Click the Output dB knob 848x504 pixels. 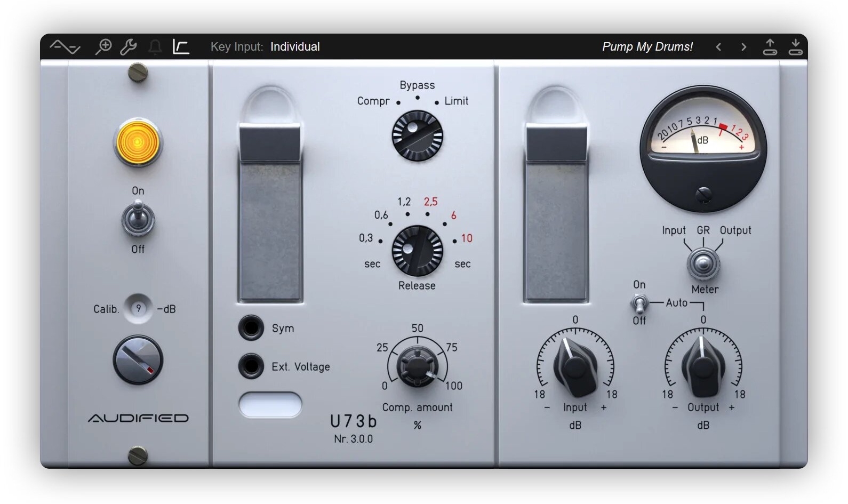coord(703,367)
